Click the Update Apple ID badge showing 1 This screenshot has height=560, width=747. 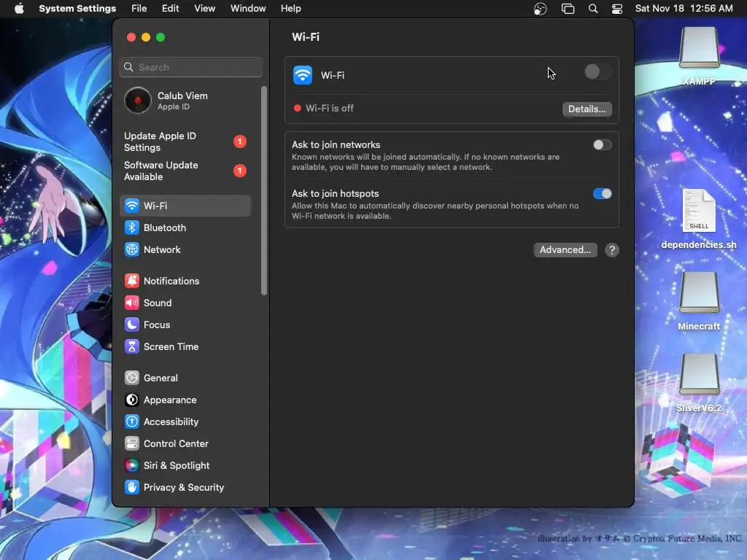[239, 141]
